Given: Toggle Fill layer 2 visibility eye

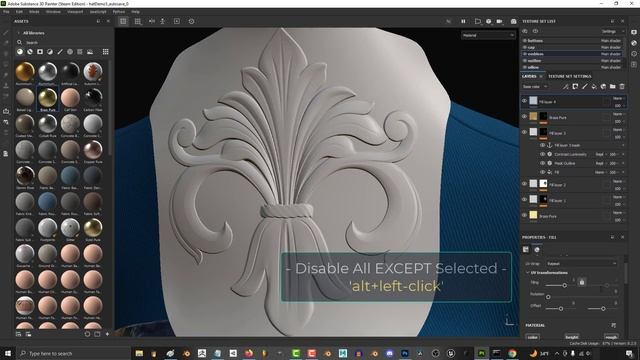Looking at the screenshot, I should pyautogui.click(x=524, y=184).
